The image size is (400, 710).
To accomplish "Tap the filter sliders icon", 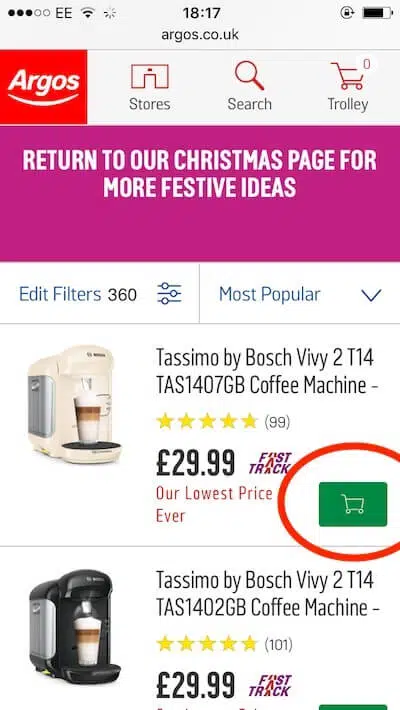I will [x=169, y=293].
